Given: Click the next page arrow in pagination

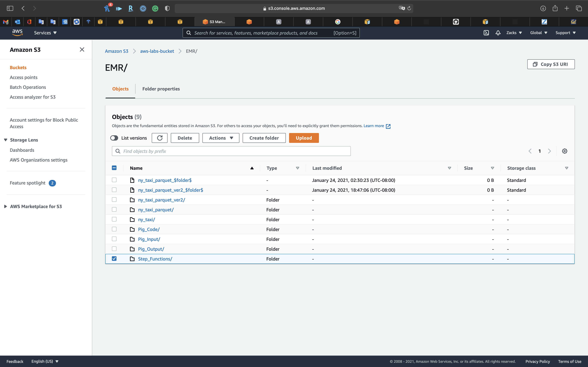Looking at the screenshot, I should [549, 151].
